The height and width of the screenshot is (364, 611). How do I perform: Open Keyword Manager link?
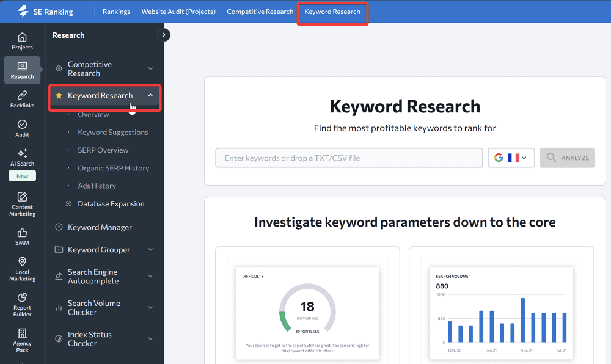point(100,227)
